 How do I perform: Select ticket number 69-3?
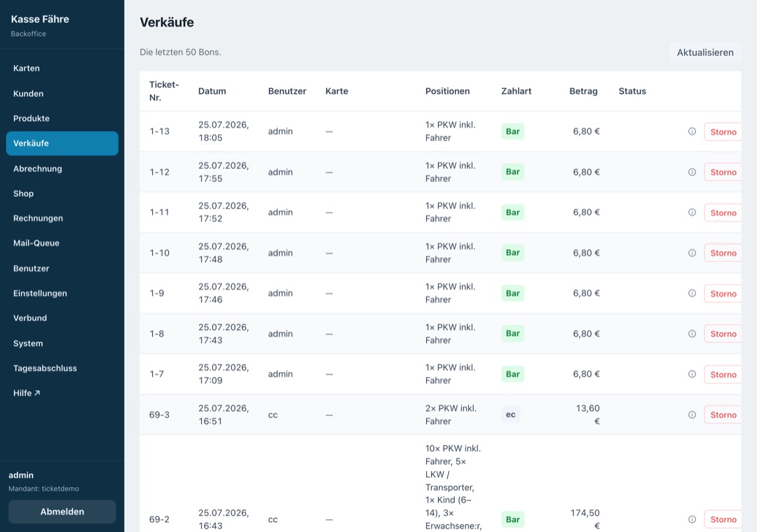(x=159, y=415)
